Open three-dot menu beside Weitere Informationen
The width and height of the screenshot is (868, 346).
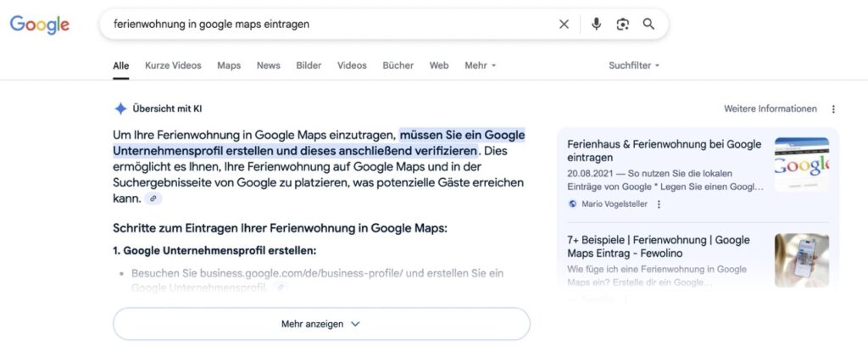[x=833, y=109]
